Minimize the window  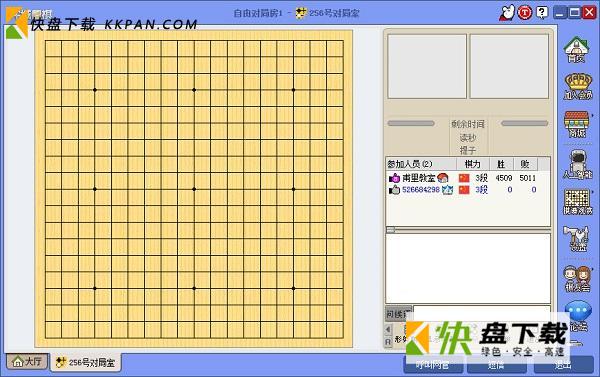(560, 13)
